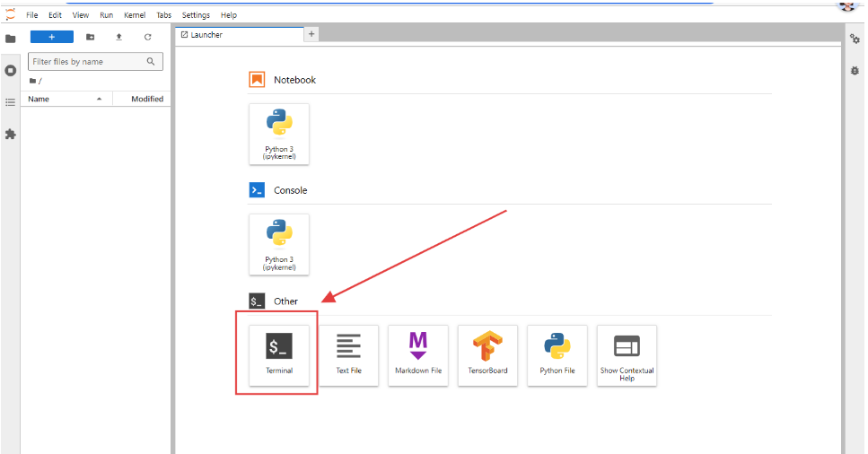Open a Python 3 console
Screen dimensions: 868x454
pos(279,244)
